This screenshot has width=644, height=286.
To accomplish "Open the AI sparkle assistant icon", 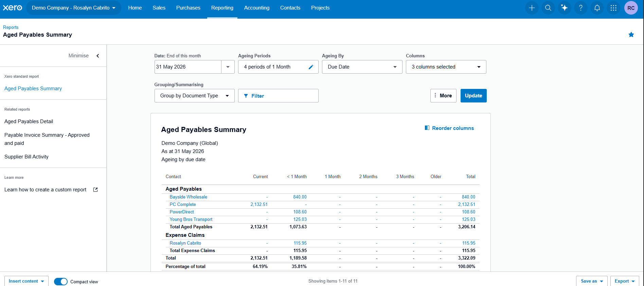I will pyautogui.click(x=565, y=8).
